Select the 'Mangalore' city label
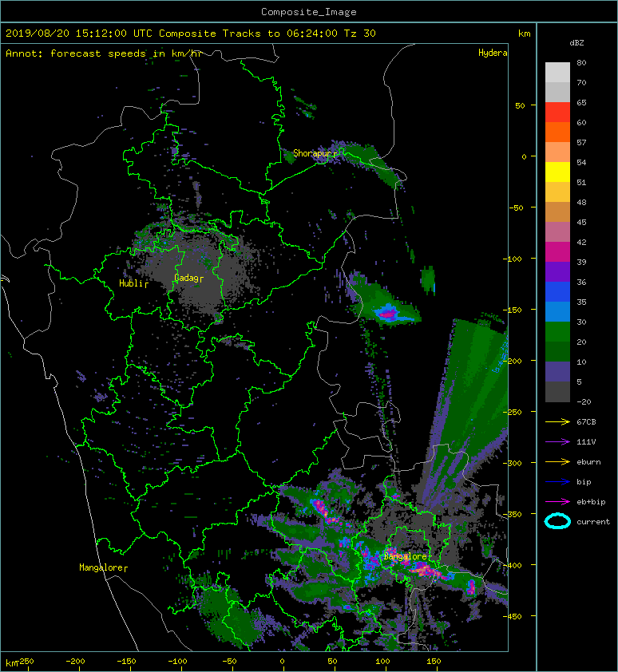 101,567
